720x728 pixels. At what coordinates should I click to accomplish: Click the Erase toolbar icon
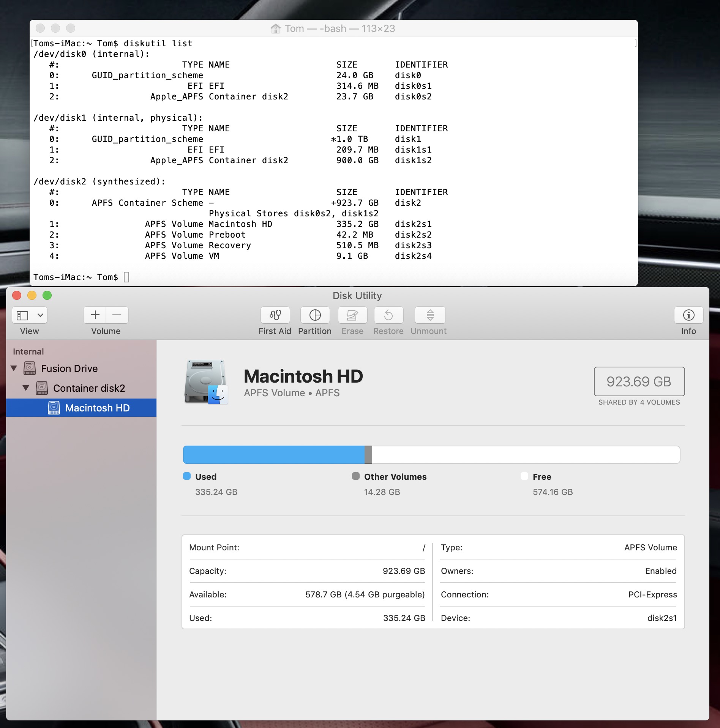[x=352, y=315]
